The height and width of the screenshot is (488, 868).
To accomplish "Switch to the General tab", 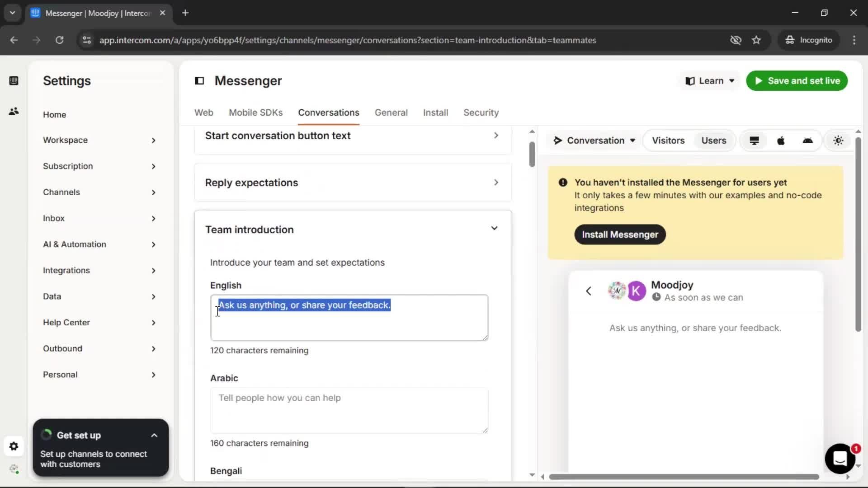I will tap(391, 113).
